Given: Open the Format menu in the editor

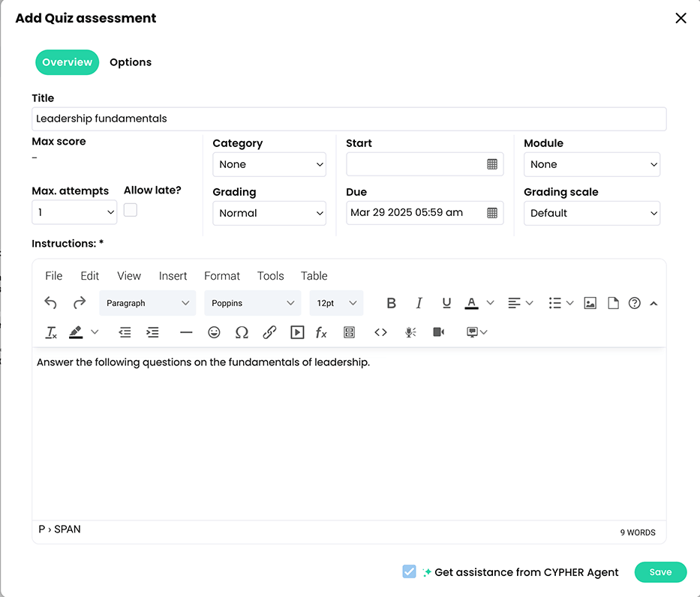Looking at the screenshot, I should [222, 275].
